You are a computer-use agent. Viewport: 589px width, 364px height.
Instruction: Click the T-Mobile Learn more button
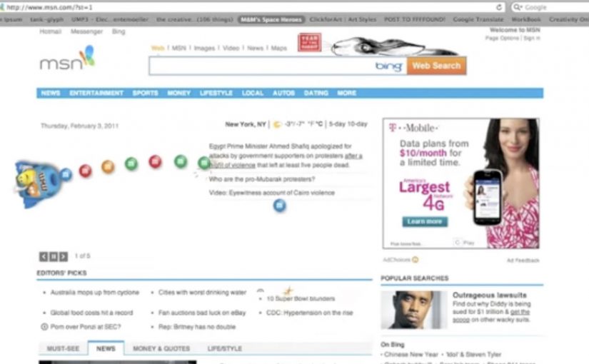[426, 222]
